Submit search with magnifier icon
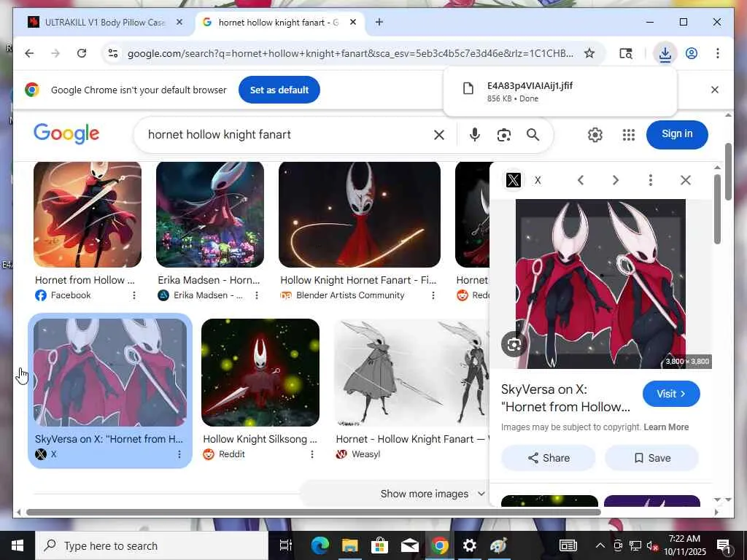Viewport: 747px width, 560px height. pyautogui.click(x=533, y=135)
